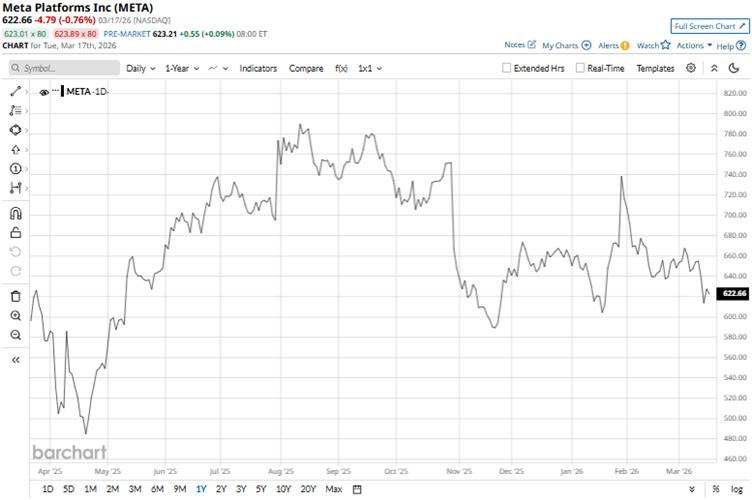Toggle log scale
The height and width of the screenshot is (500, 752).
(736, 489)
